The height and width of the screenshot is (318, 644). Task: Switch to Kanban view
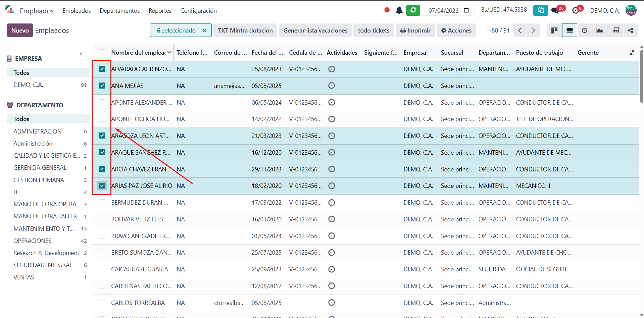[554, 31]
